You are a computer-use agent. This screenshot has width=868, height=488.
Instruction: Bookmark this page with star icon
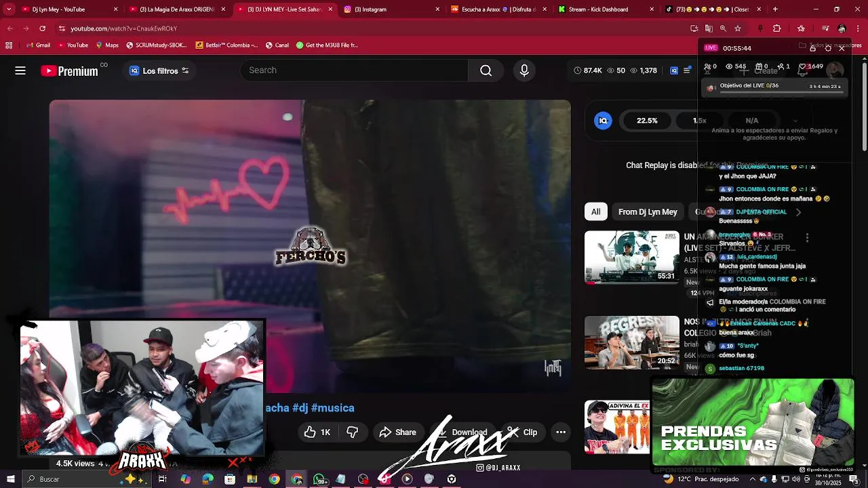point(738,28)
